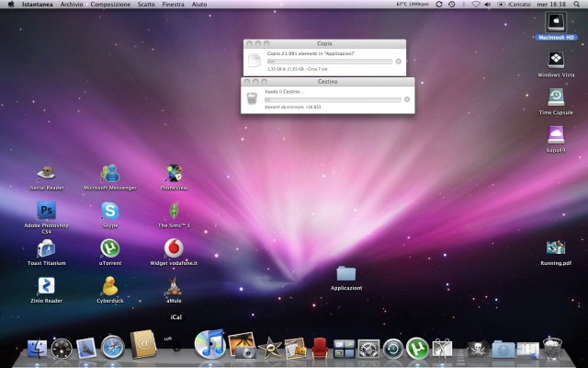
Task: Launch Safari from the dock
Action: (112, 348)
